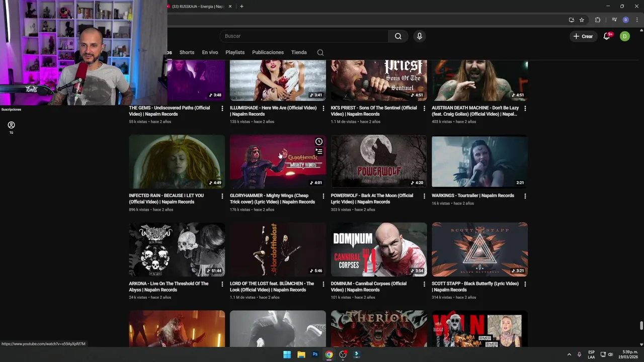Open Chrome media control icon
The width and height of the screenshot is (644, 362).
[614, 20]
